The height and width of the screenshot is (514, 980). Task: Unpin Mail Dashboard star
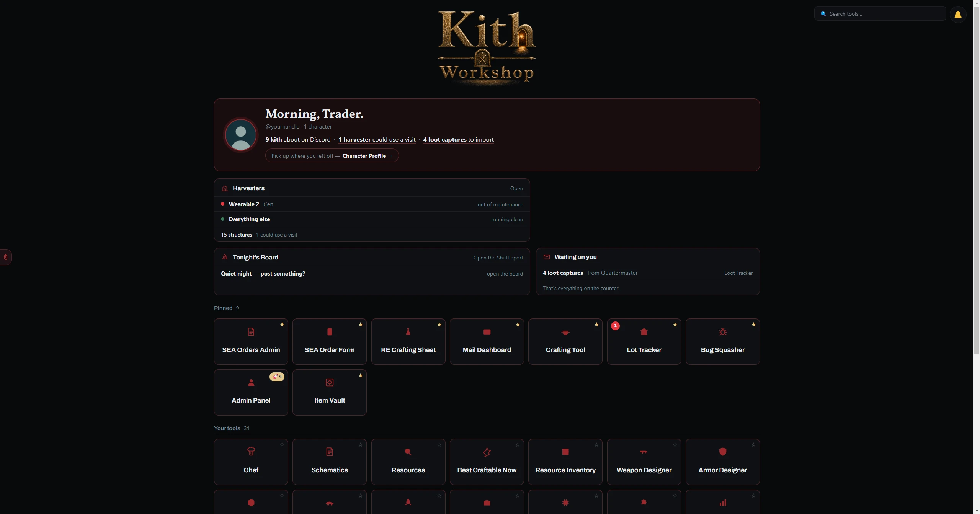click(518, 325)
